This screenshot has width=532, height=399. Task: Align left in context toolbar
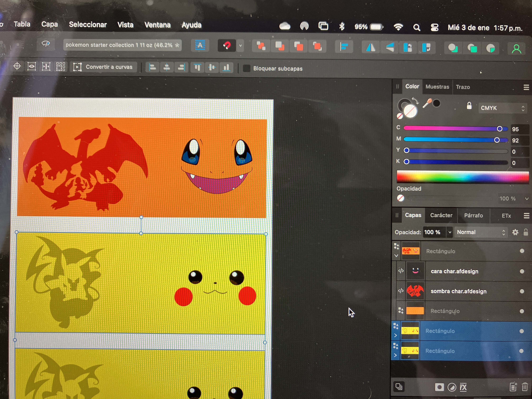(x=152, y=68)
